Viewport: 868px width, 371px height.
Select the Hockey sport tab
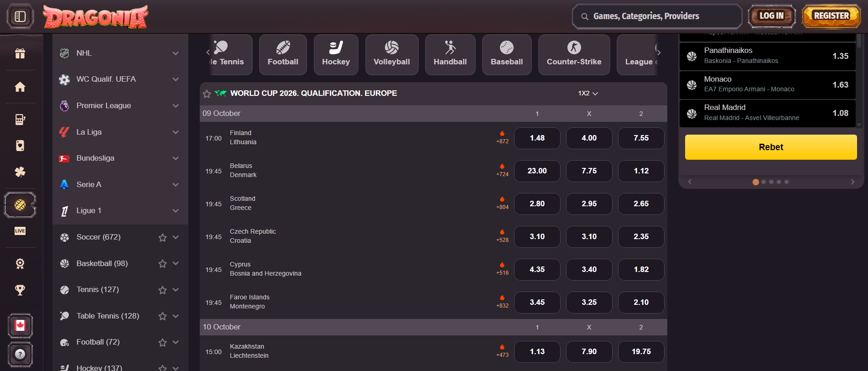[x=336, y=54]
